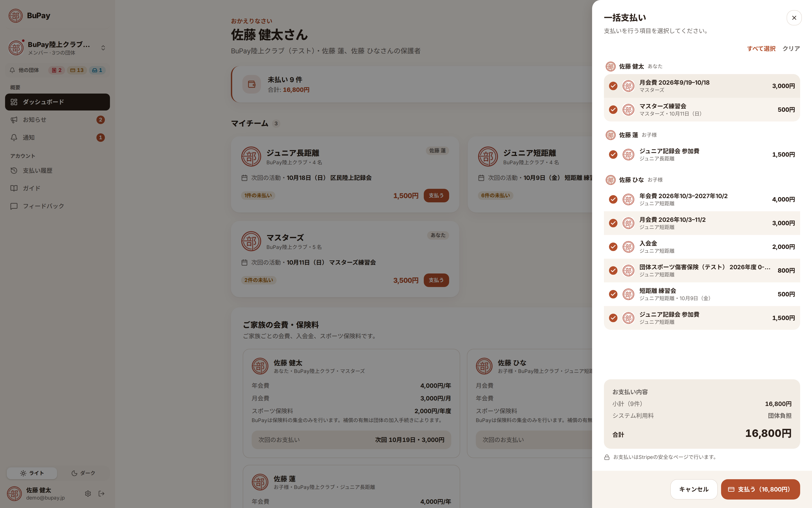Click 支払う（16,800円） button
The image size is (812, 508).
(x=760, y=490)
